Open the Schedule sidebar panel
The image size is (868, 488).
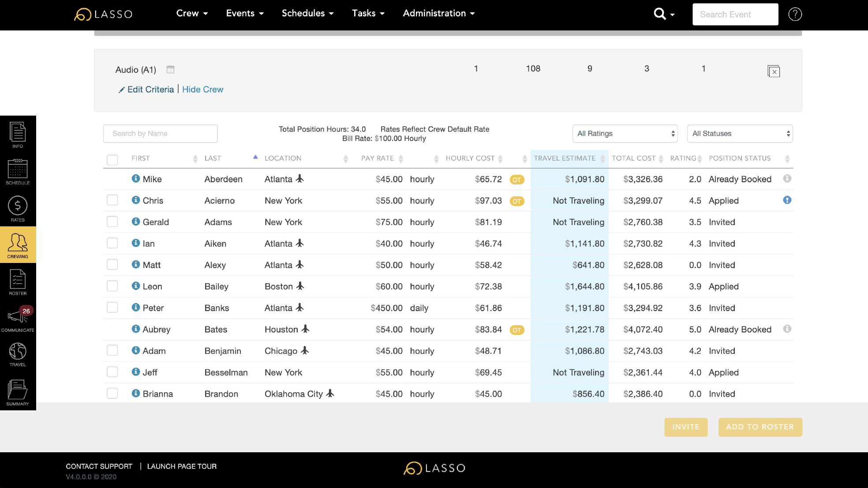18,172
